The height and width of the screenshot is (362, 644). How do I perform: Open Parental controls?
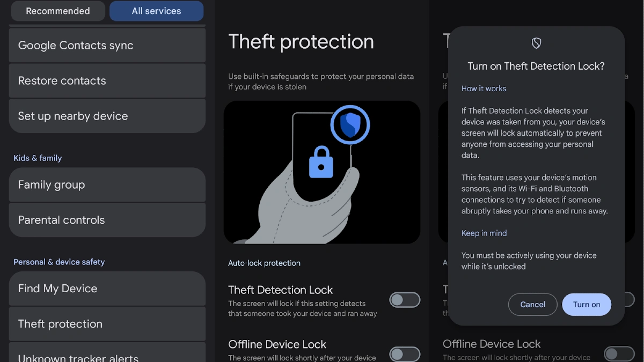point(107,219)
